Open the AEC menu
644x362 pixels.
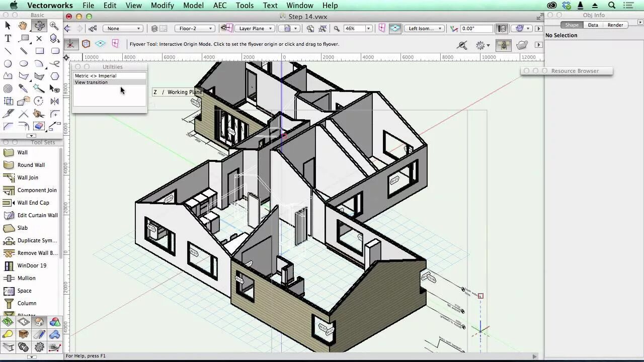point(220,6)
